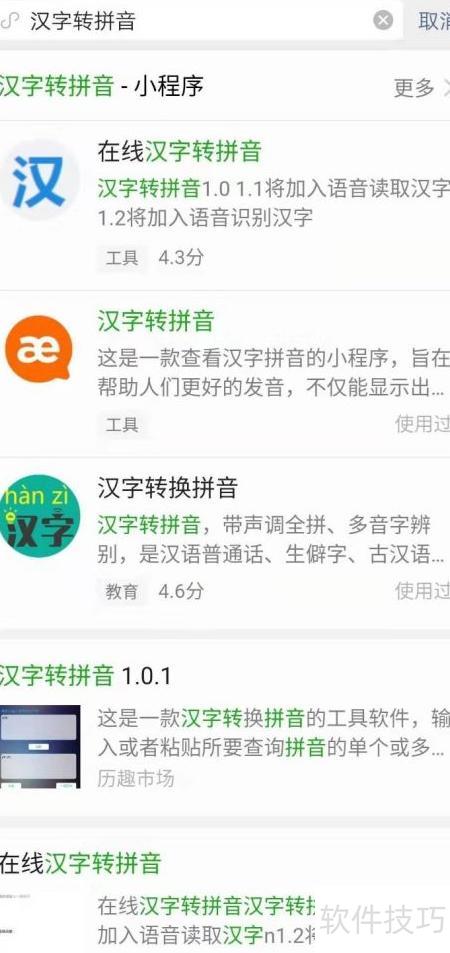Image resolution: width=450 pixels, height=953 pixels.
Task: Select the 工具 tag under orange æ app
Action: (x=122, y=425)
